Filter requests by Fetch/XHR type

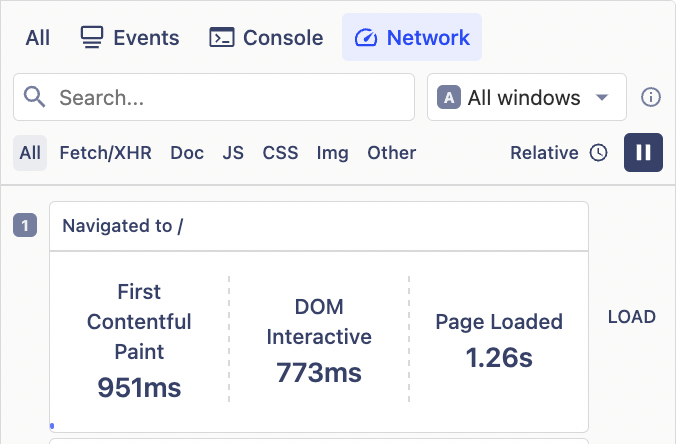pyautogui.click(x=105, y=153)
